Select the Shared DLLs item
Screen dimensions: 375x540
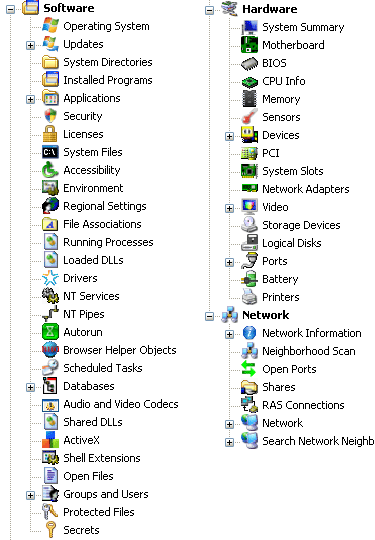click(93, 422)
